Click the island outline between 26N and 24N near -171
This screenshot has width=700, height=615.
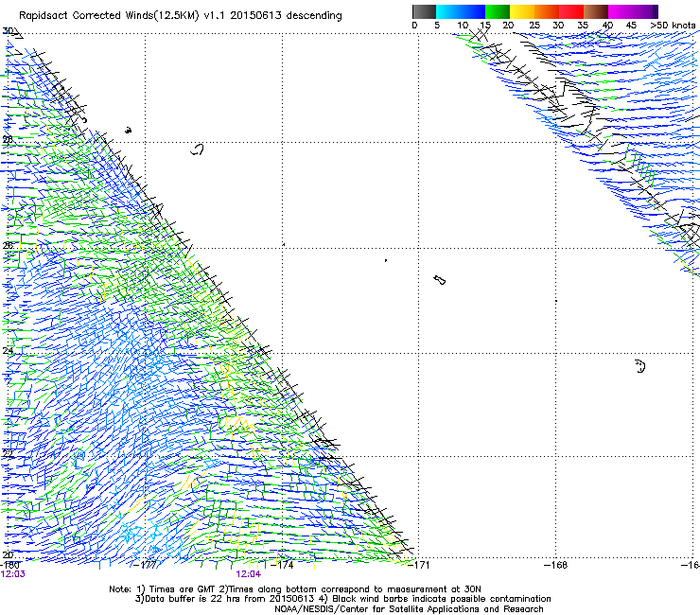click(x=439, y=280)
